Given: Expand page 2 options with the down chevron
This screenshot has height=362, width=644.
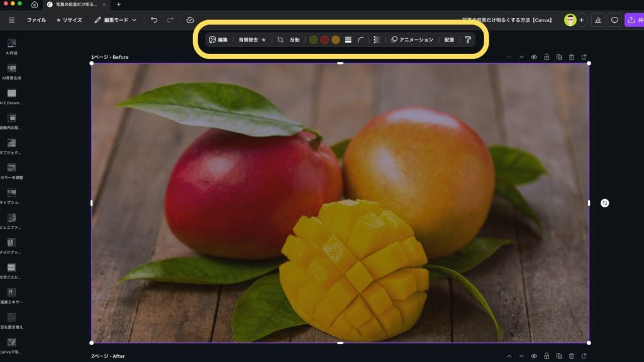Looking at the screenshot, I should pos(521,356).
